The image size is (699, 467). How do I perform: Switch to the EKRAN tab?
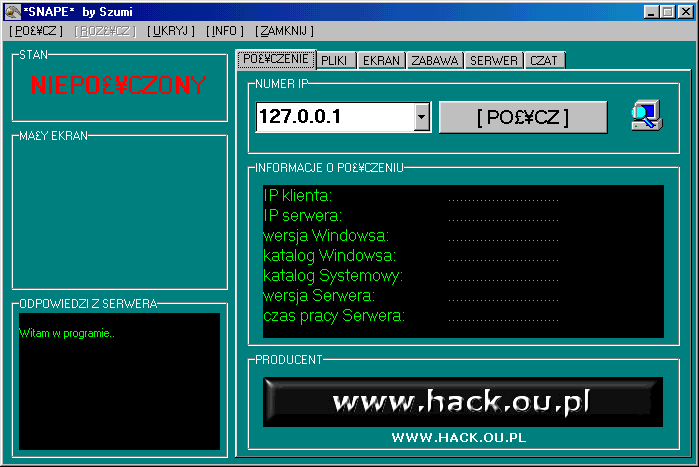click(380, 61)
